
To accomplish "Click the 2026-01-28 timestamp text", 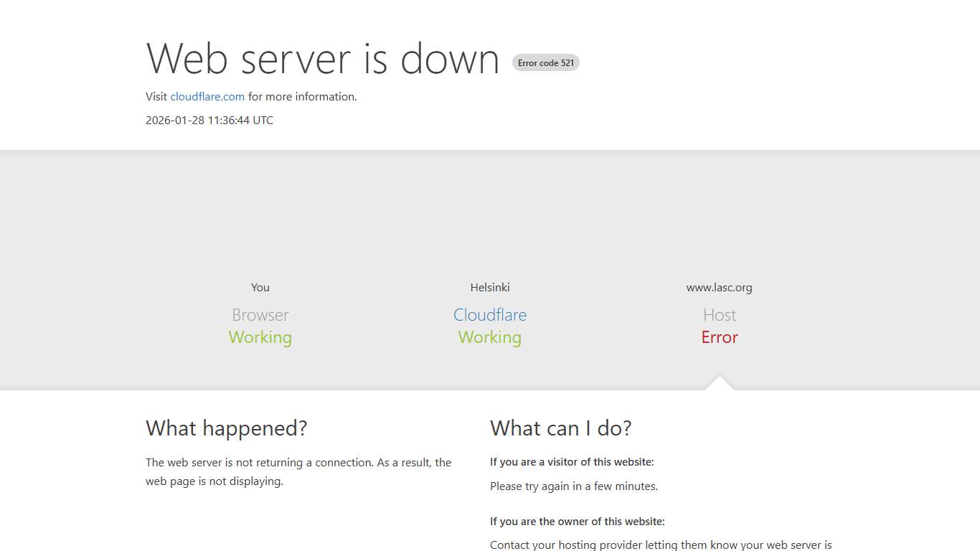I will coord(209,120).
